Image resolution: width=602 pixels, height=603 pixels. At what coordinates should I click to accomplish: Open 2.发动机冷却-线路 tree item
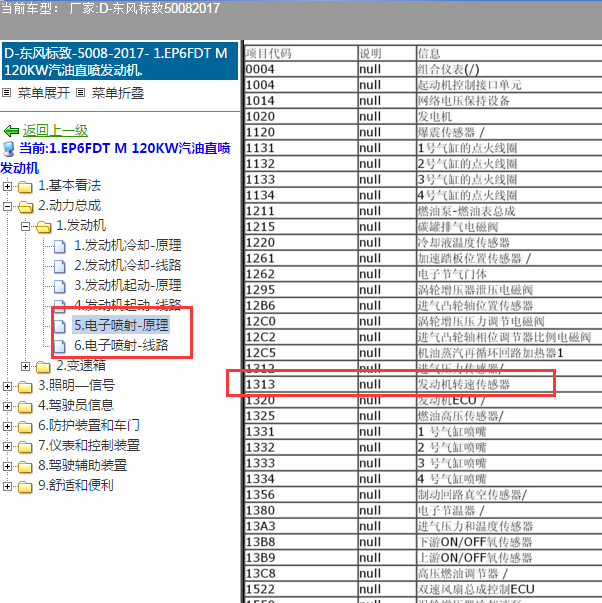(x=128, y=265)
